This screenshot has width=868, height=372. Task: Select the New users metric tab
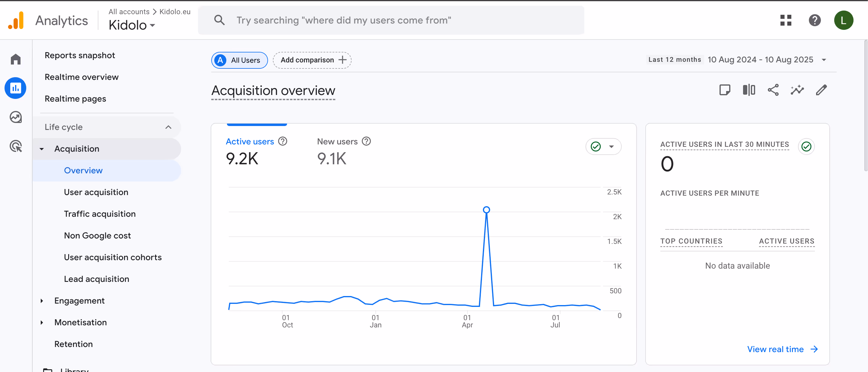pyautogui.click(x=337, y=142)
